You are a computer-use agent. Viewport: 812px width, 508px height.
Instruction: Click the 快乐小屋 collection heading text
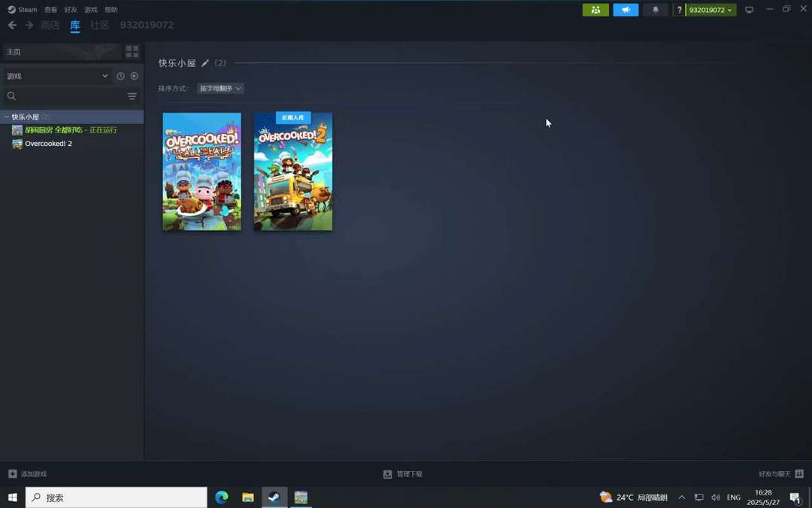click(177, 63)
